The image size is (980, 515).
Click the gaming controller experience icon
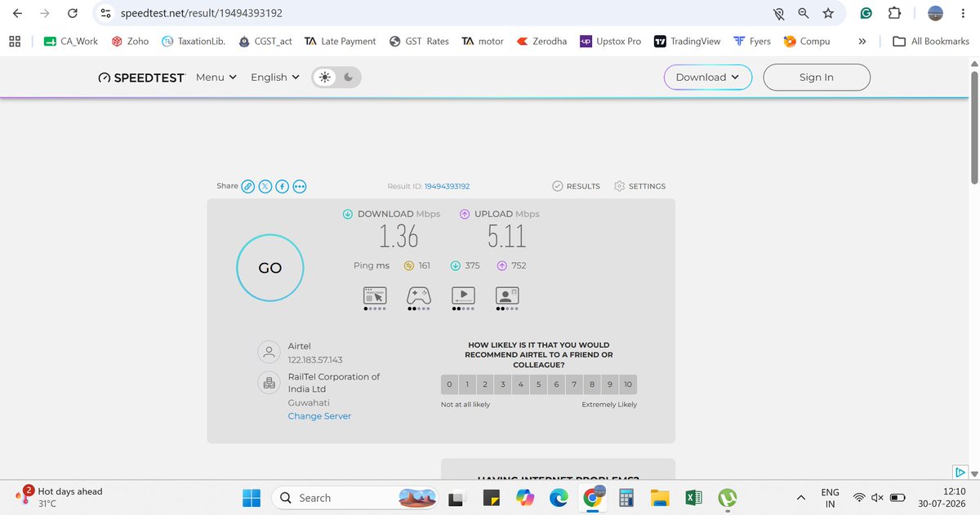(x=419, y=295)
